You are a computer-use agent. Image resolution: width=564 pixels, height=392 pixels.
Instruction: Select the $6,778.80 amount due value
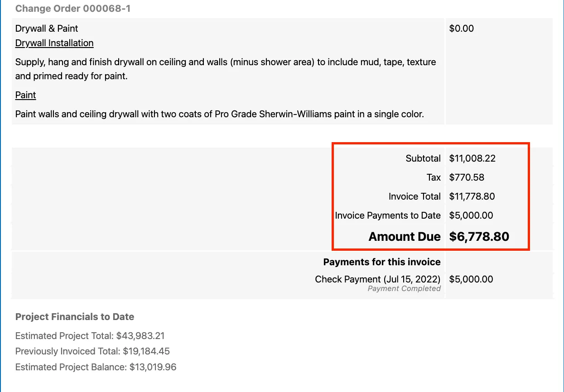coord(479,237)
